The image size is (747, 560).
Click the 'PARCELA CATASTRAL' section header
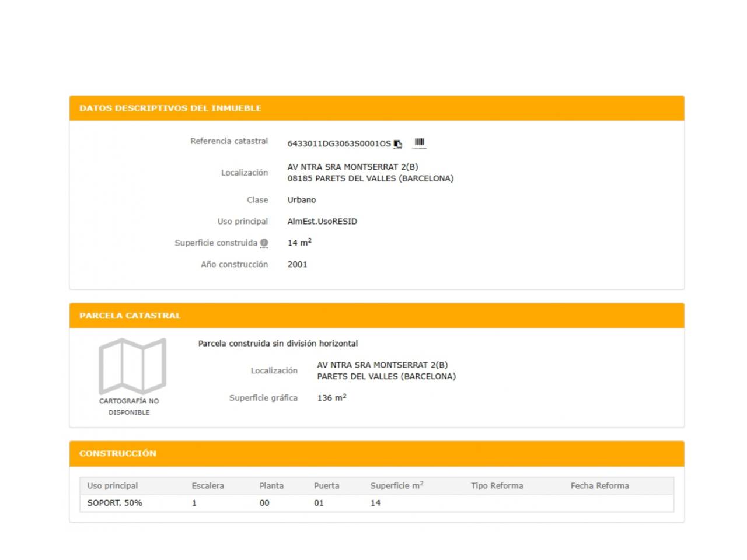coord(130,316)
